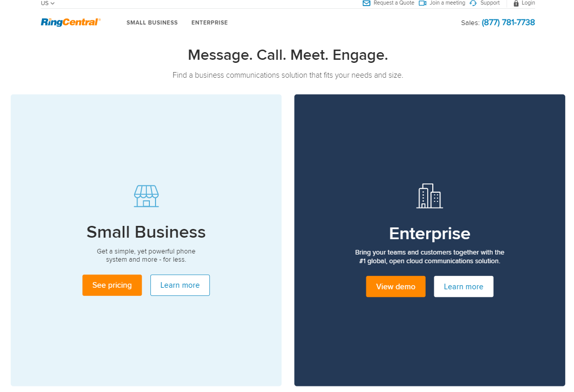Screen dimensions: 574x392
Task: Click the Enterprise office buildings icon
Action: coord(429,196)
